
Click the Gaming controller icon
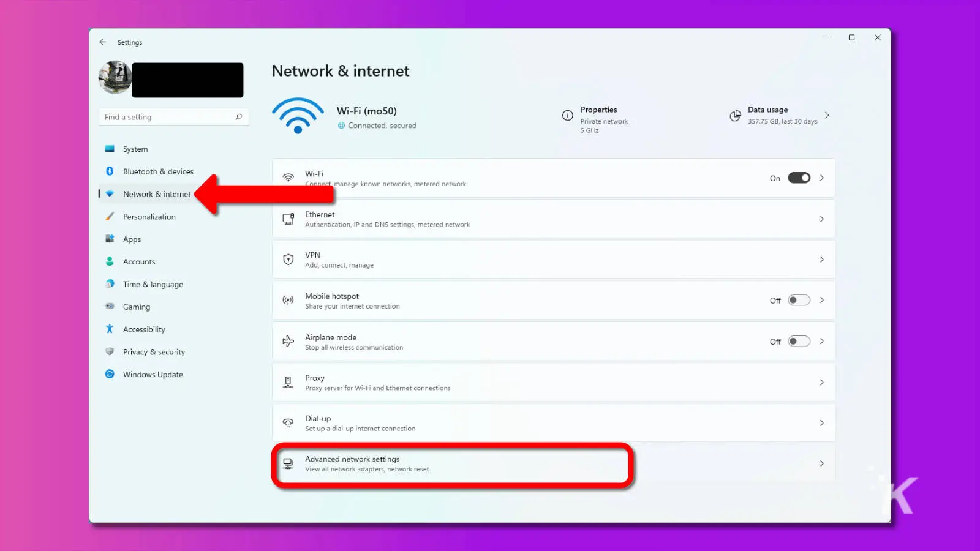pyautogui.click(x=110, y=306)
